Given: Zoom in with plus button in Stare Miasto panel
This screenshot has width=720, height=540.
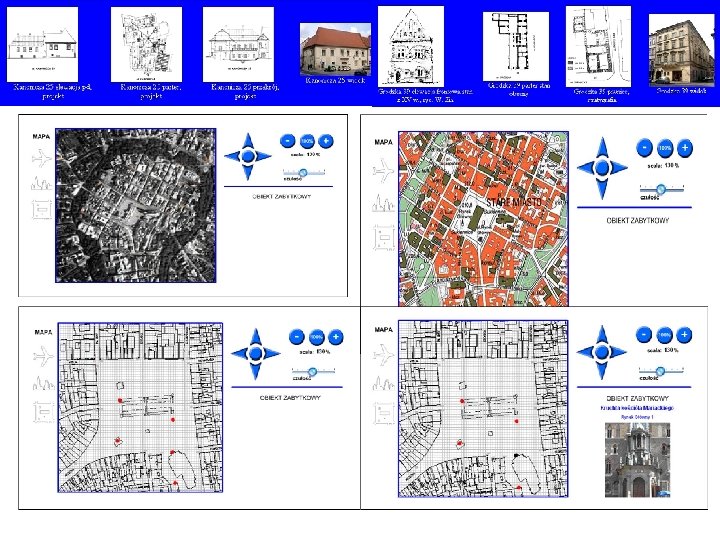Looking at the screenshot, I should (685, 148).
